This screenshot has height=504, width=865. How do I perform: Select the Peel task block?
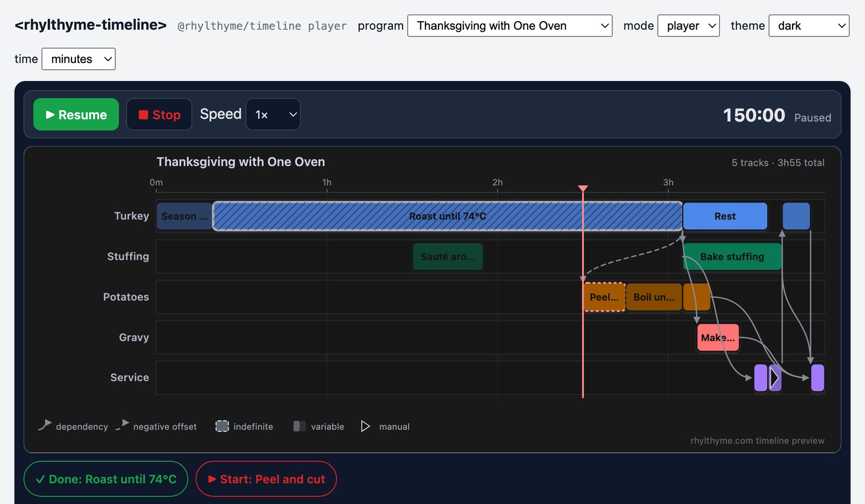(604, 297)
